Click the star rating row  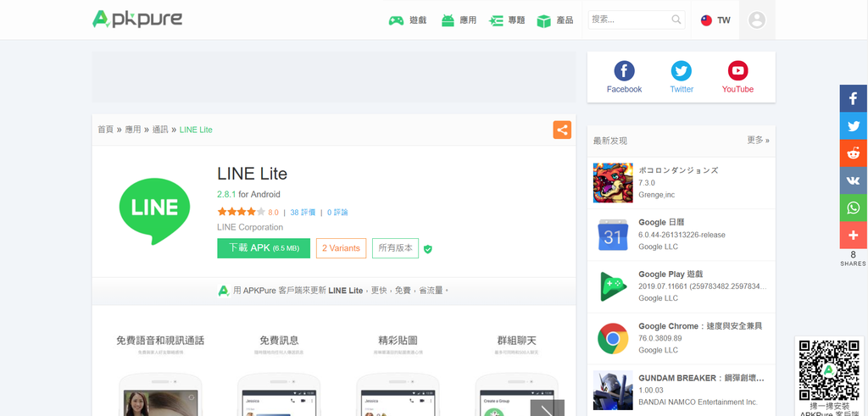[242, 211]
